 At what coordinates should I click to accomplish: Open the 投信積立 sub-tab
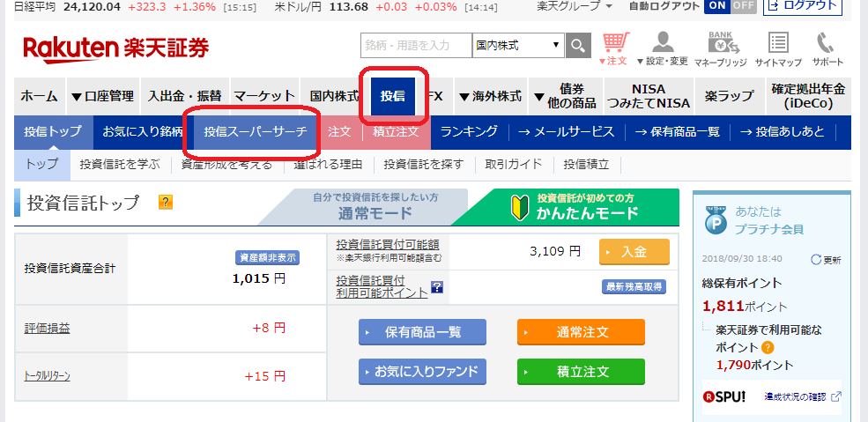586,164
